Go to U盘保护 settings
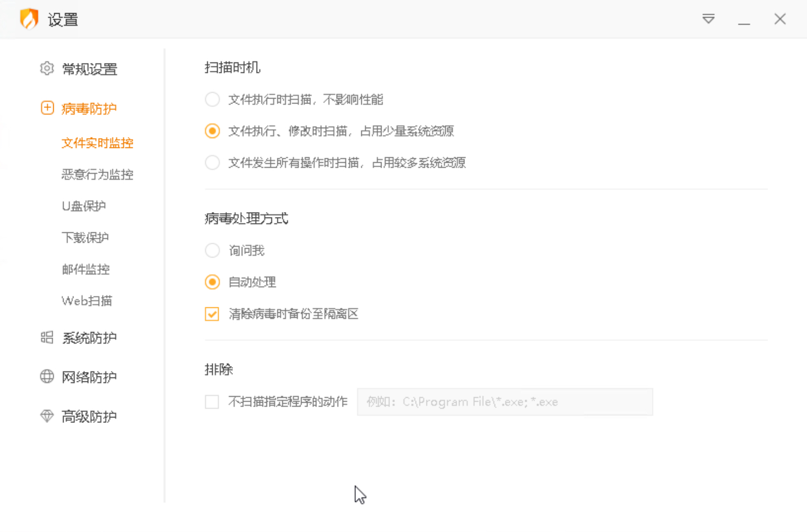 84,206
